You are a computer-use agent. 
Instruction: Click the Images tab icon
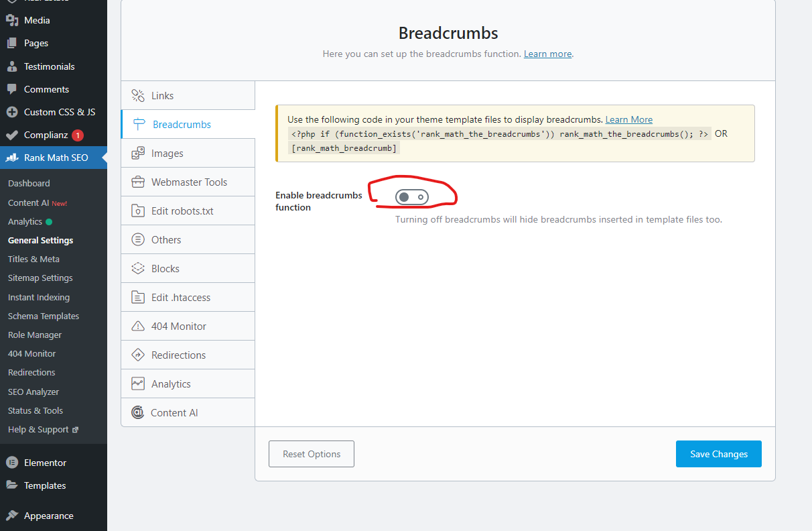pyautogui.click(x=138, y=154)
